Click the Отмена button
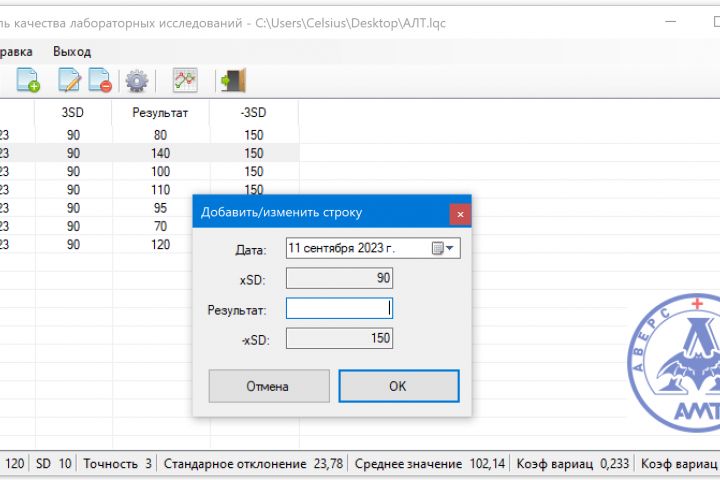 (x=269, y=386)
